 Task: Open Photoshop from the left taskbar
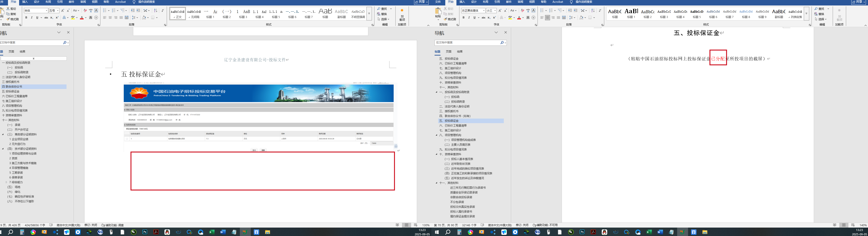145,232
